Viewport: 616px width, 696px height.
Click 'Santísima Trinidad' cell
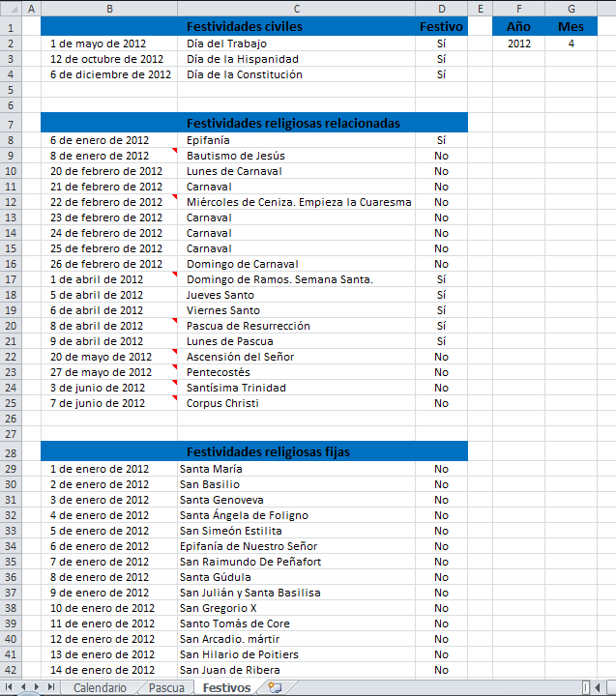coord(297,388)
